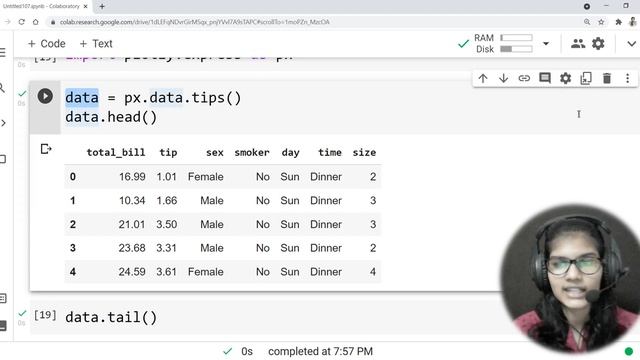
Task: Expand the left sidebar chevron
Action: pos(3,123)
